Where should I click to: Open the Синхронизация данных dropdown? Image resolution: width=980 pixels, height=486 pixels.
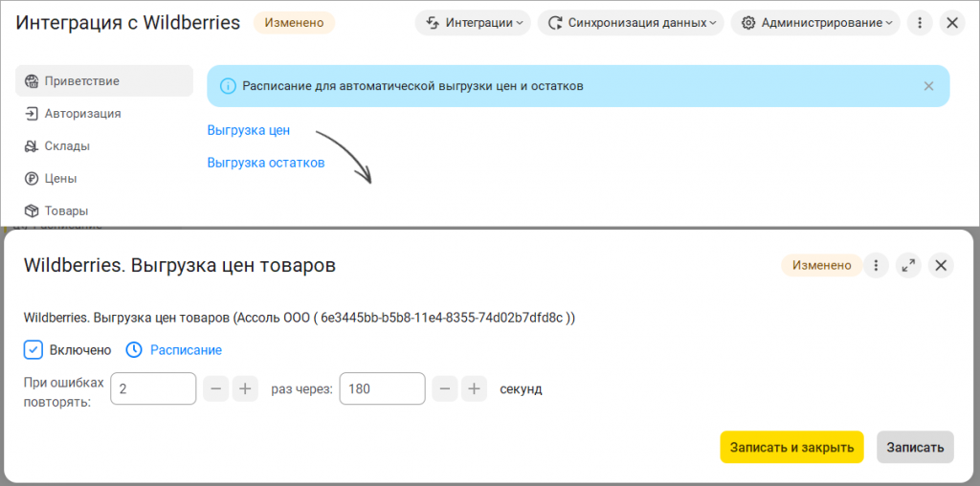point(631,23)
